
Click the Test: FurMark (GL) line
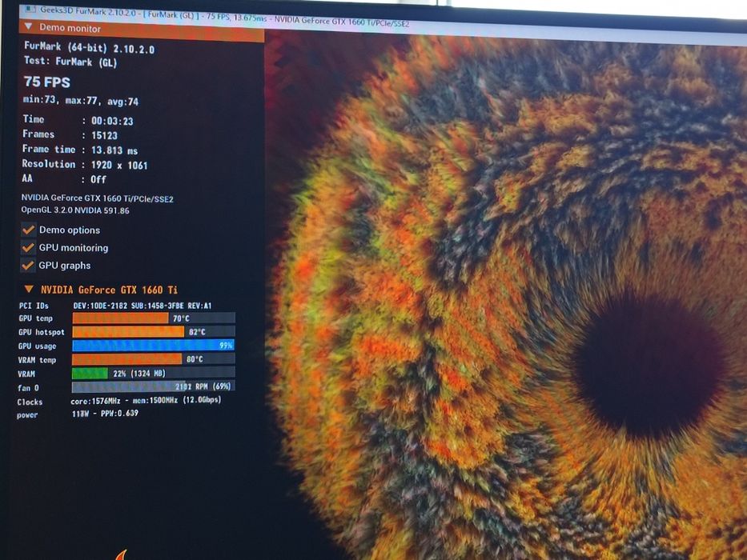(x=70, y=62)
